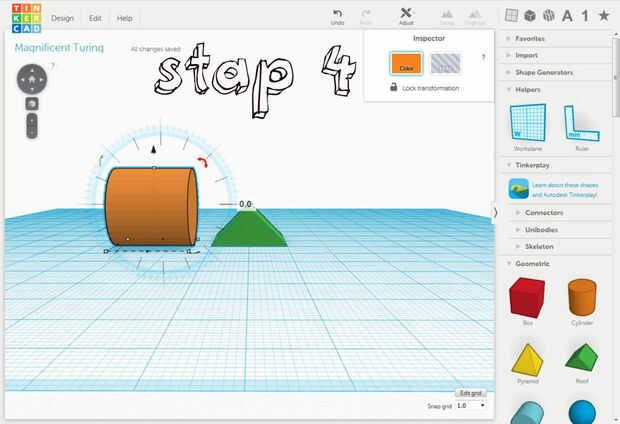Open the Help menu
620x424 pixels.
(x=125, y=18)
